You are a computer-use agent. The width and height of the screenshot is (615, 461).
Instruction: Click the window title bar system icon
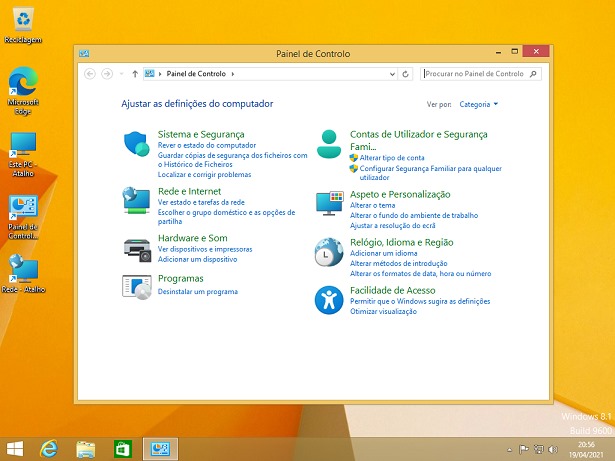pos(84,53)
